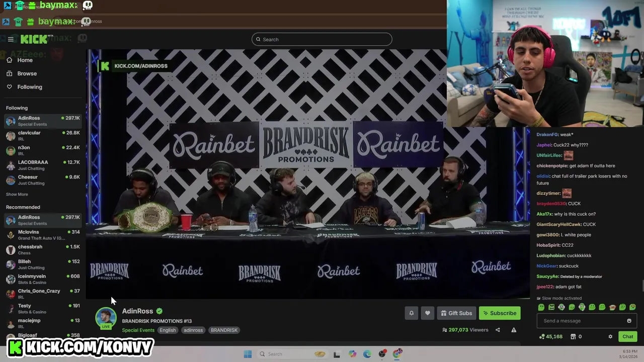The width and height of the screenshot is (644, 362).
Task: Select the first green quick emote
Action: click(541, 307)
